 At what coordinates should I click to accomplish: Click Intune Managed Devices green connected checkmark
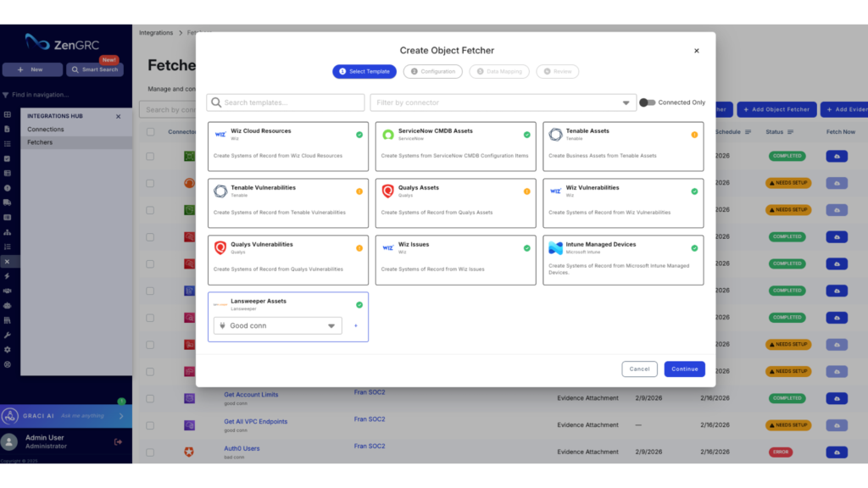tap(694, 248)
